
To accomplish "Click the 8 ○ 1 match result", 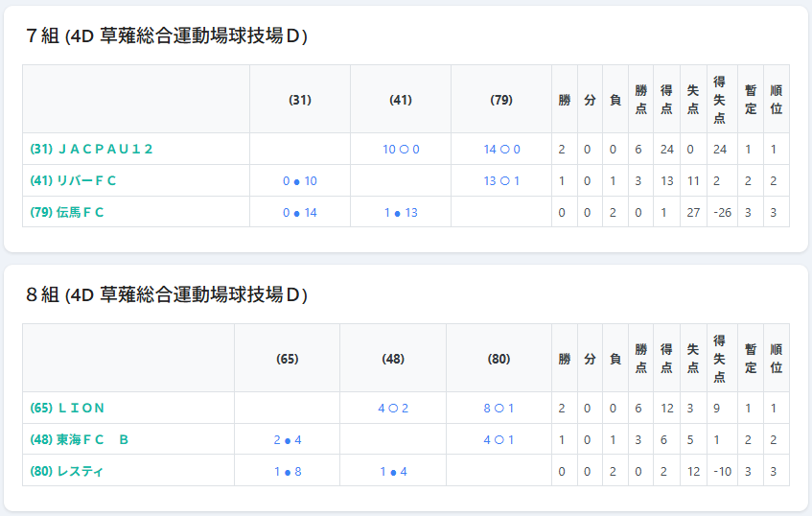I will coord(499,408).
